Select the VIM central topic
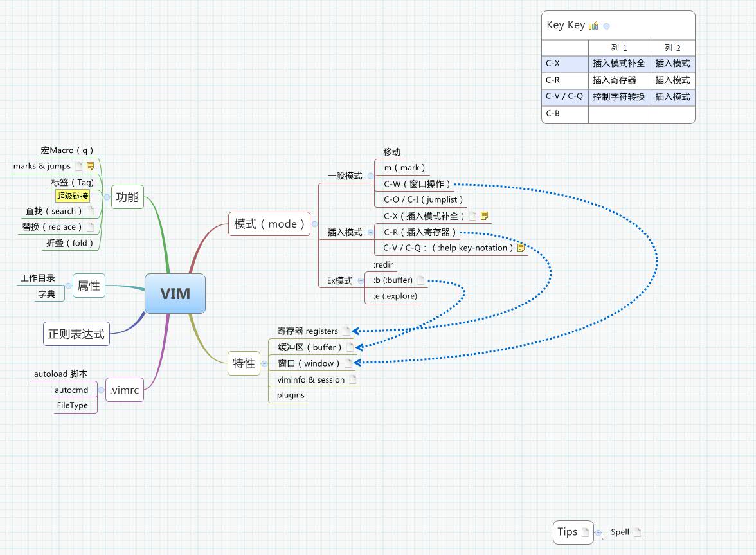Viewport: 756px width, 555px height. point(175,294)
